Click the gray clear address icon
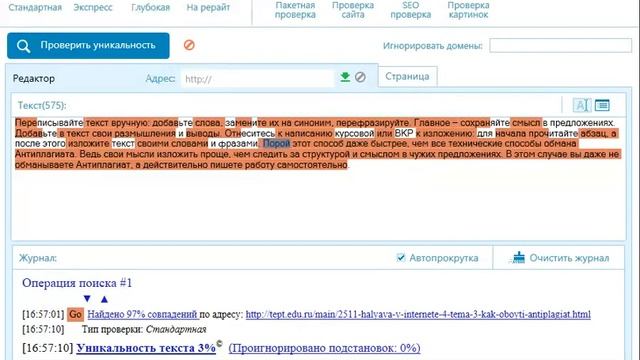640x360 pixels. [360, 77]
